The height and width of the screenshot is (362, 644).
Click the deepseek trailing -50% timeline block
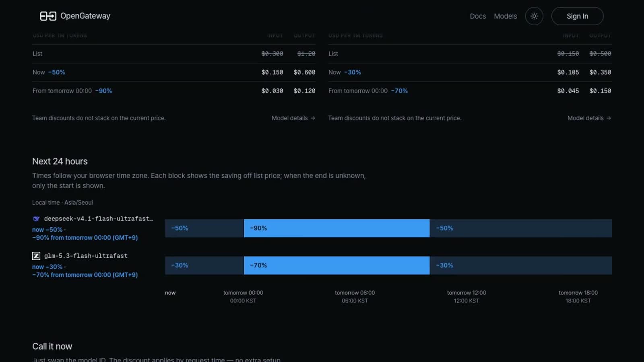tap(520, 228)
